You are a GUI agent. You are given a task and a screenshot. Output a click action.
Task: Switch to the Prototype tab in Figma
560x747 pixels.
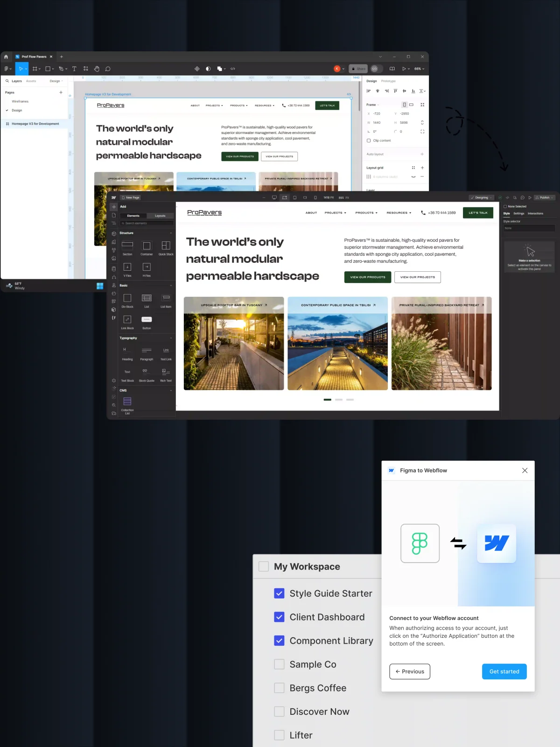(388, 81)
